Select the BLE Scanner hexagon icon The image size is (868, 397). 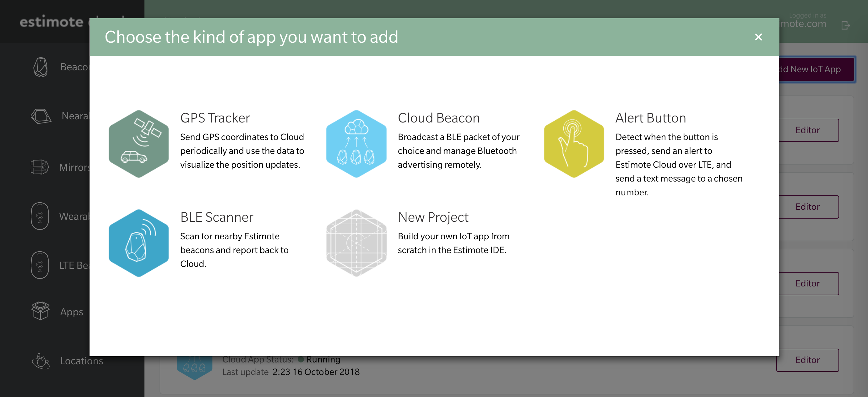pos(138,243)
